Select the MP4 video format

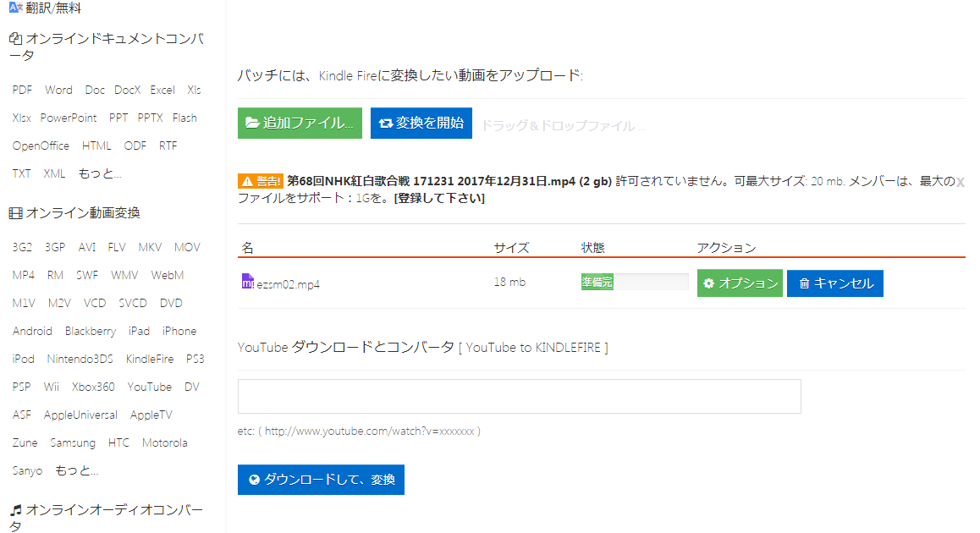[23, 275]
